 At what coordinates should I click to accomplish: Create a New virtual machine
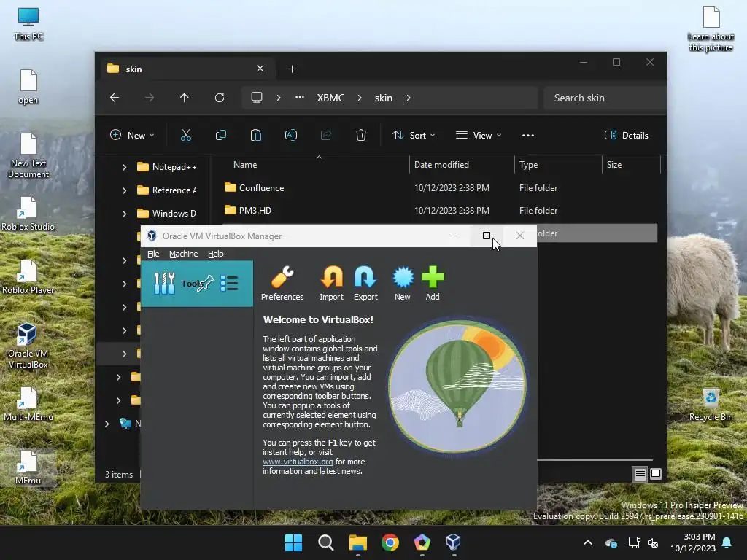(x=403, y=284)
